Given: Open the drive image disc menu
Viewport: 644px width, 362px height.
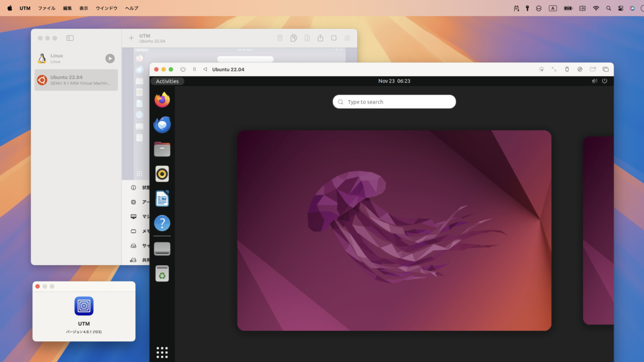Looking at the screenshot, I should [580, 69].
